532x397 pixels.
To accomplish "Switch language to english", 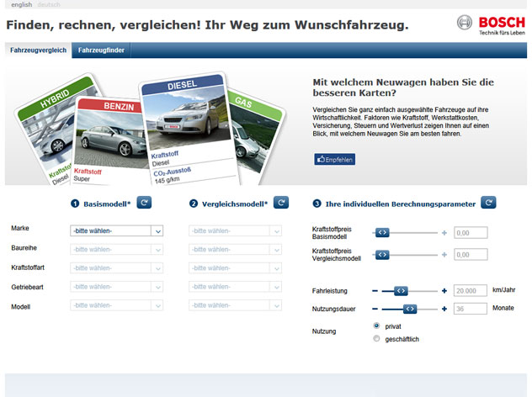I will click(21, 5).
